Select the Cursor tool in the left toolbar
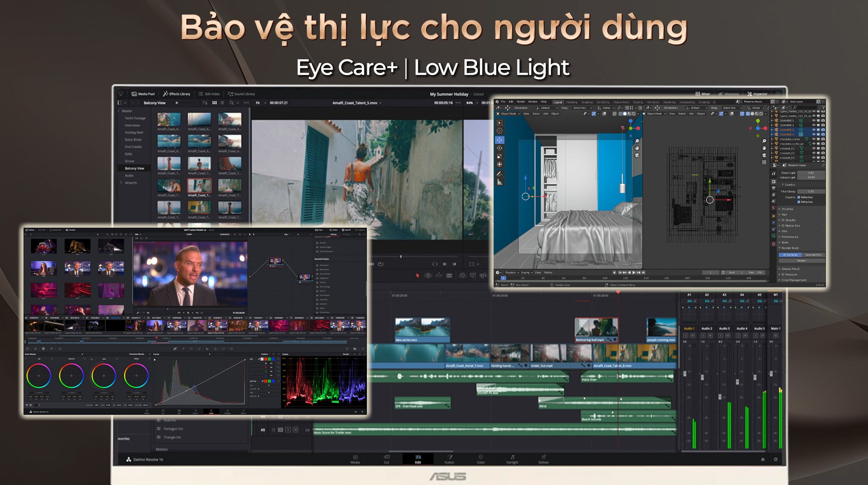 click(499, 131)
